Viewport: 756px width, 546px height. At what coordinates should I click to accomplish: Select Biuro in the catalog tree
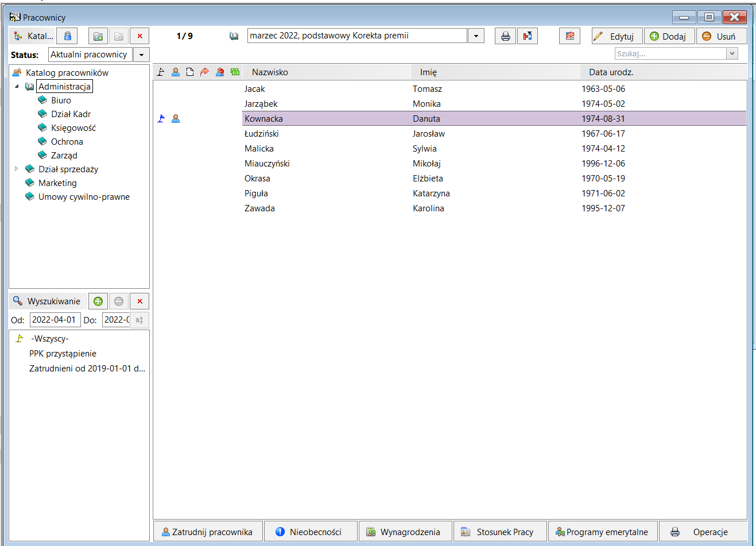pos(61,100)
